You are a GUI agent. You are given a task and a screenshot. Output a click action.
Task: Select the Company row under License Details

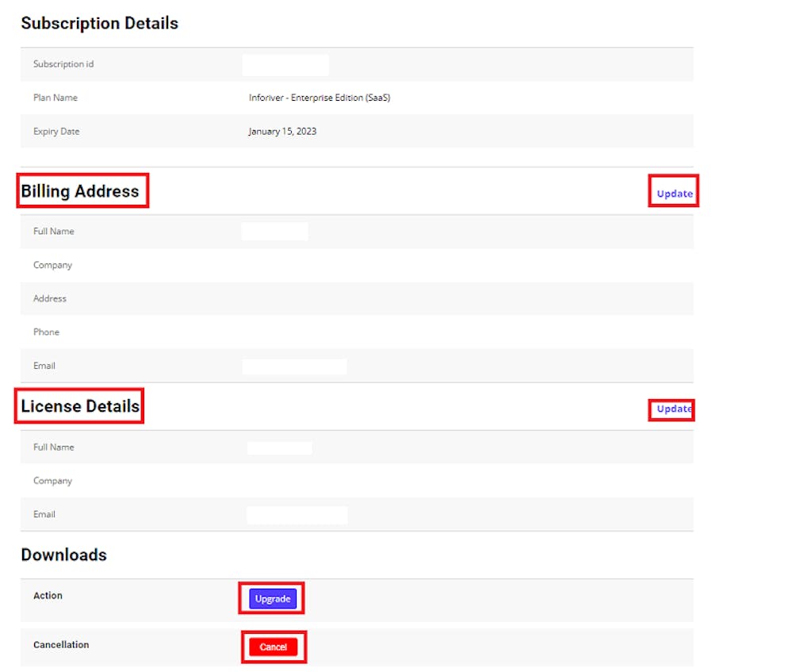[x=52, y=480]
